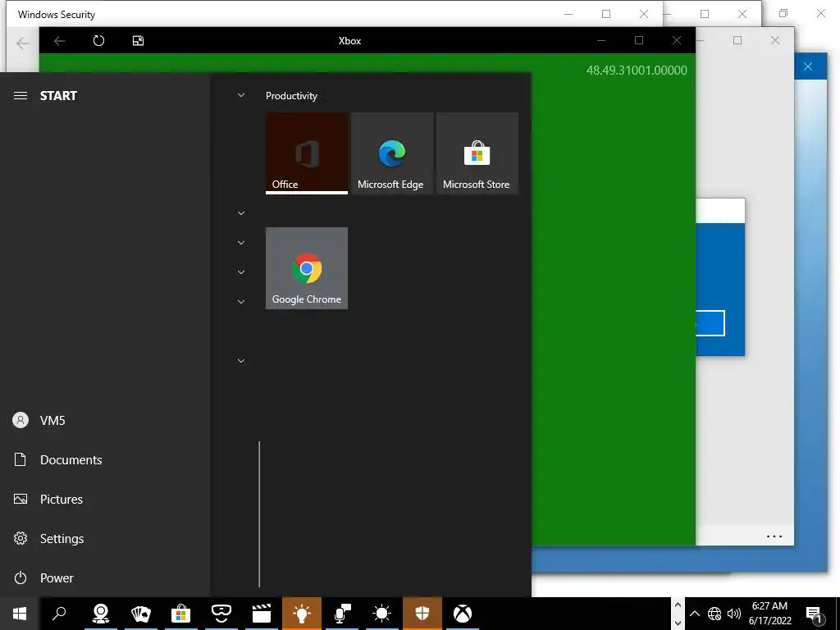Image resolution: width=840 pixels, height=630 pixels.
Task: Switch to Windows Security shield on taskbar
Action: [x=422, y=614]
